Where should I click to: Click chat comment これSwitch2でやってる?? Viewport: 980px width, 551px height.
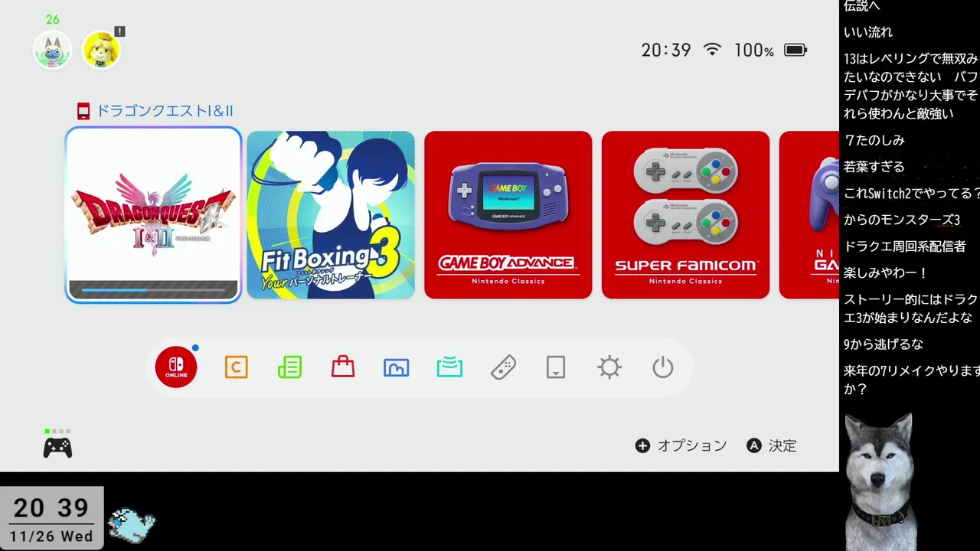click(912, 194)
